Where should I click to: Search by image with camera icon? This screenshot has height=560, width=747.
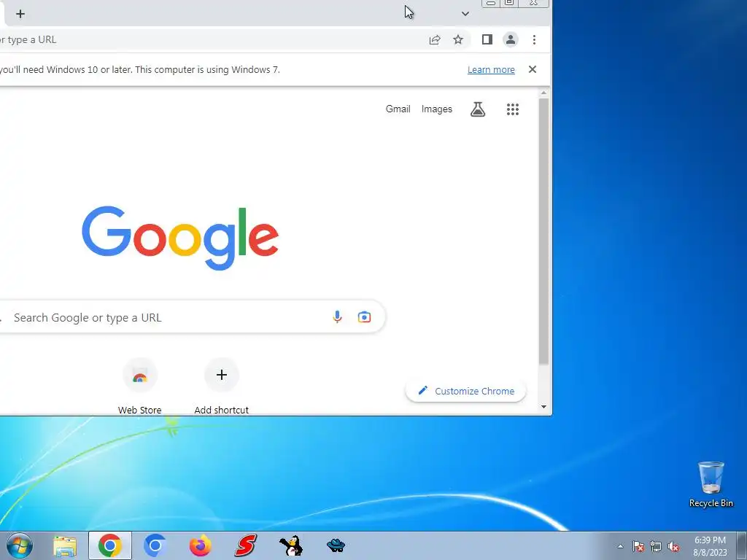click(x=364, y=317)
